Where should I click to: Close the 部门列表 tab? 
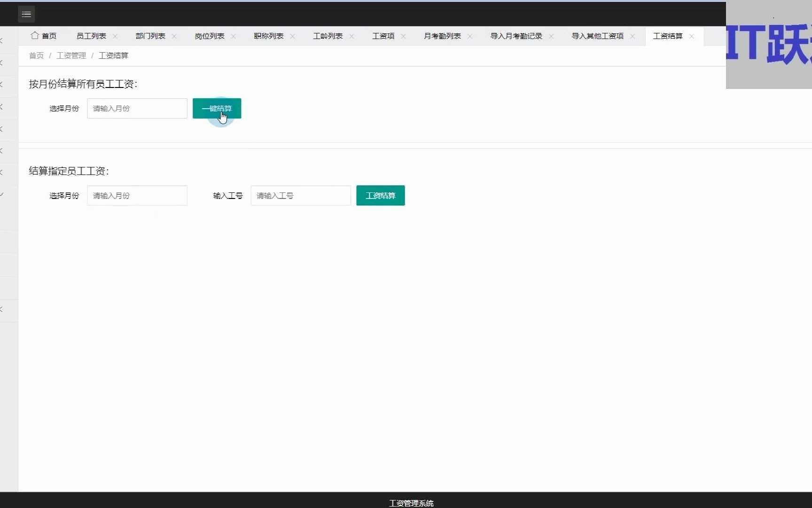[x=174, y=36]
